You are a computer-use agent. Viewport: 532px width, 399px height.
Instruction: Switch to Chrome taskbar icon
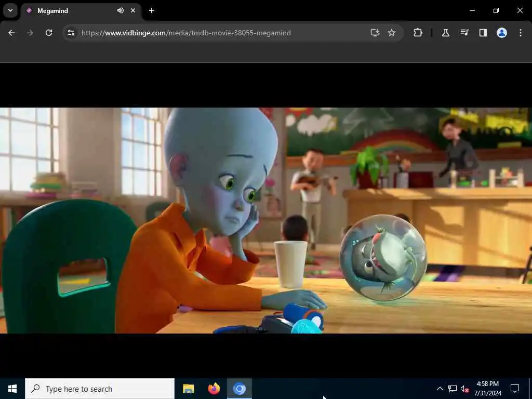239,389
